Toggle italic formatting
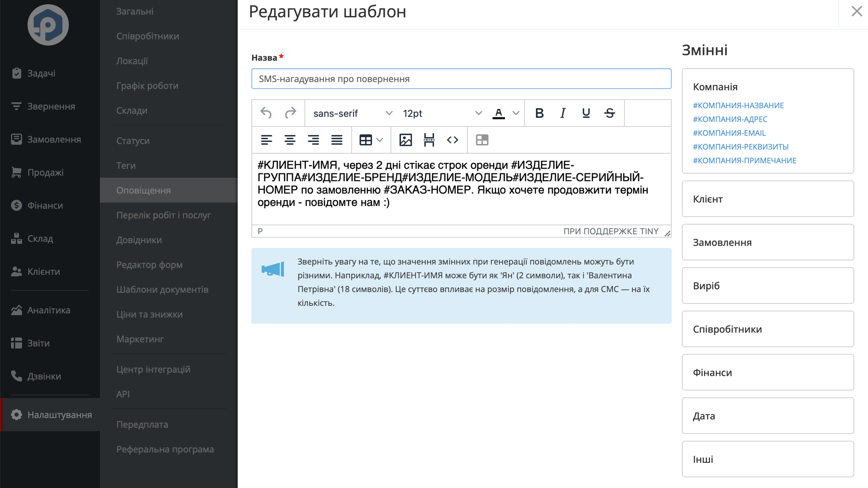The image size is (868, 488). (x=563, y=113)
